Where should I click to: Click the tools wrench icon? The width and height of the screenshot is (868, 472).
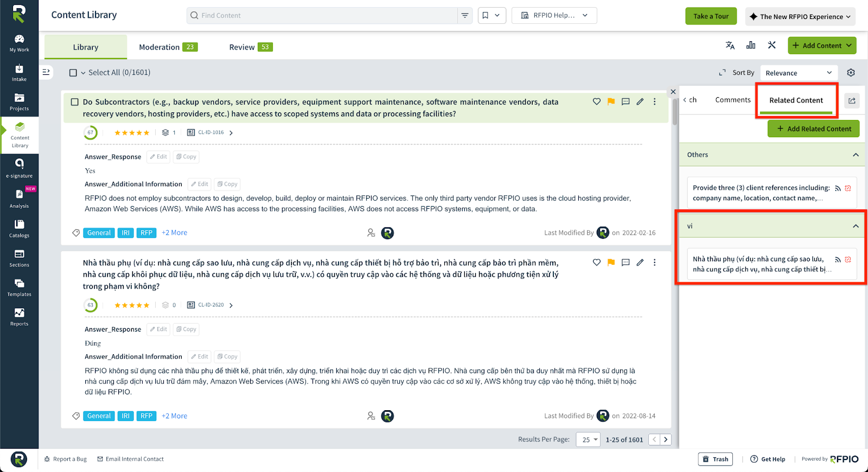tap(772, 46)
